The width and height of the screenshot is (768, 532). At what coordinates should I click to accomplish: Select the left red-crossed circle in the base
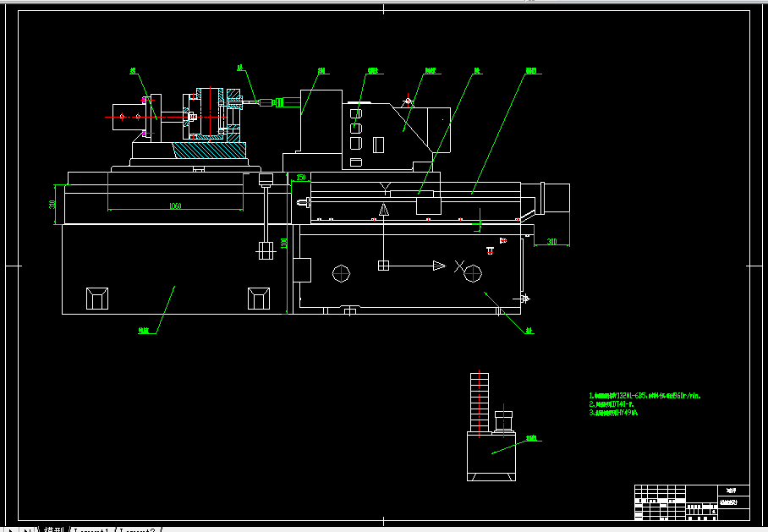[x=341, y=273]
